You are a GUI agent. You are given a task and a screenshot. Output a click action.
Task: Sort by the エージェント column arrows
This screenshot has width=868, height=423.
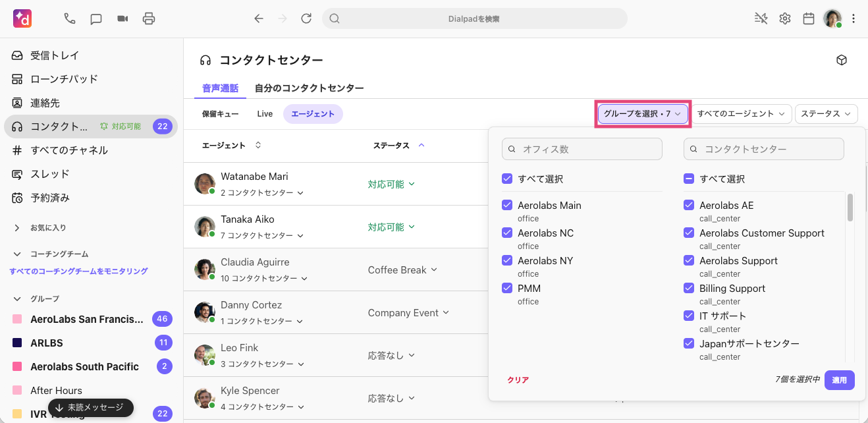pos(258,145)
